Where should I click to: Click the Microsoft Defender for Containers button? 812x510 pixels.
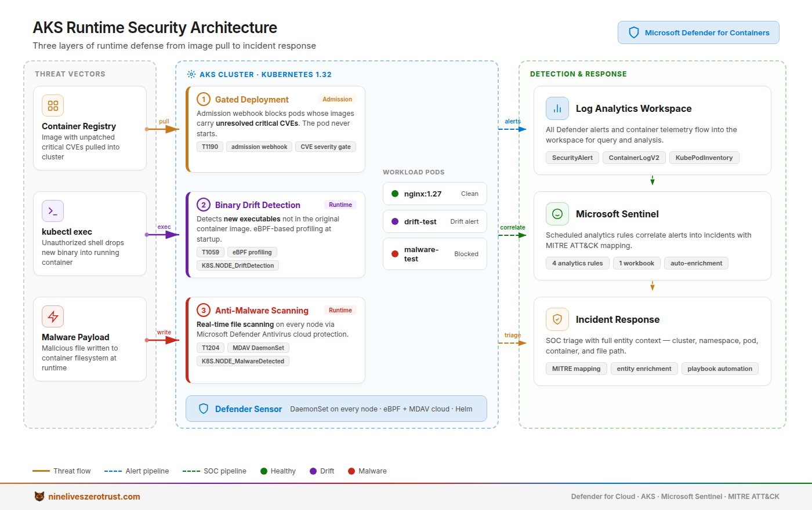click(x=698, y=32)
